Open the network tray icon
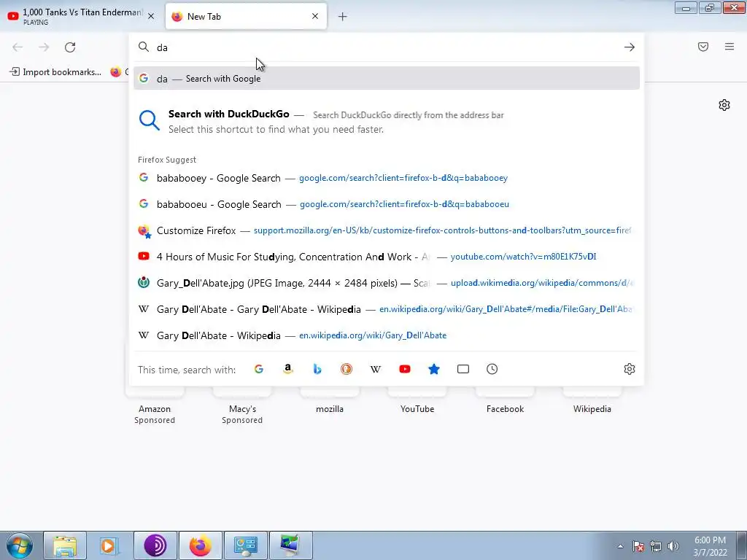Screen dimensions: 747x560 (656, 546)
